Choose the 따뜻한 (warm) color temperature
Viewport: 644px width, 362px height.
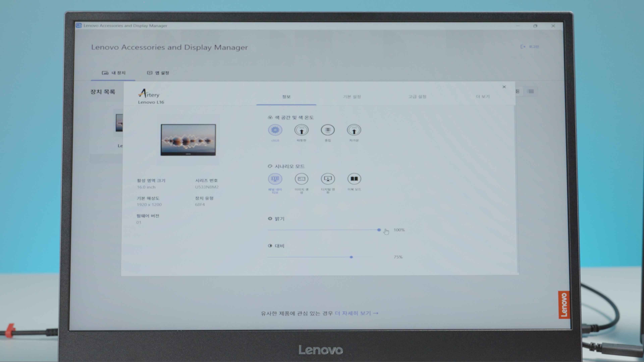(302, 130)
